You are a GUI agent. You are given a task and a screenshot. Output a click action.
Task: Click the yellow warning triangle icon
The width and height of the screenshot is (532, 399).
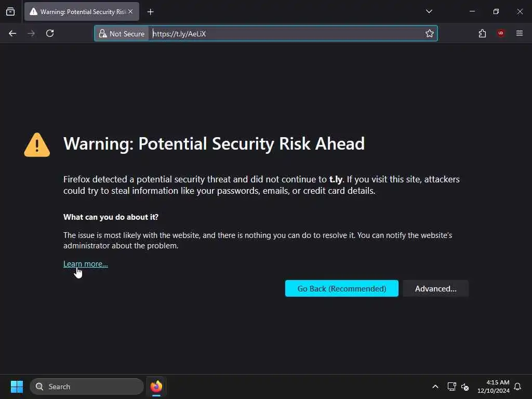[37, 145]
